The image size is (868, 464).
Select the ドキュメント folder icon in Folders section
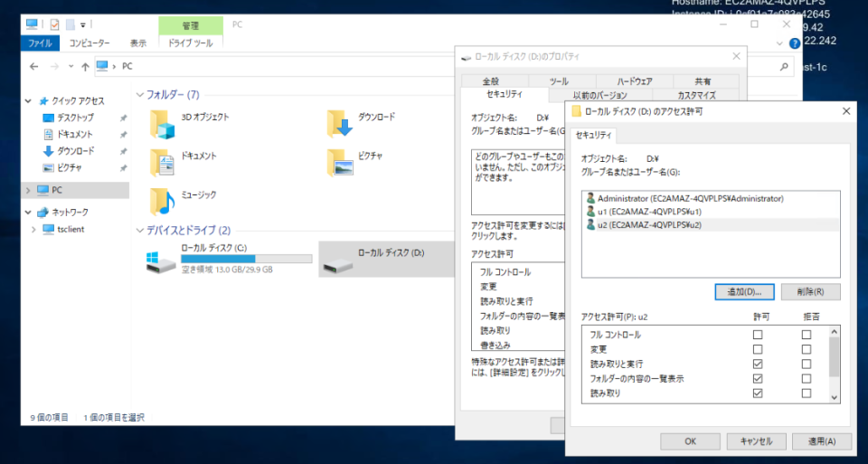pos(162,162)
